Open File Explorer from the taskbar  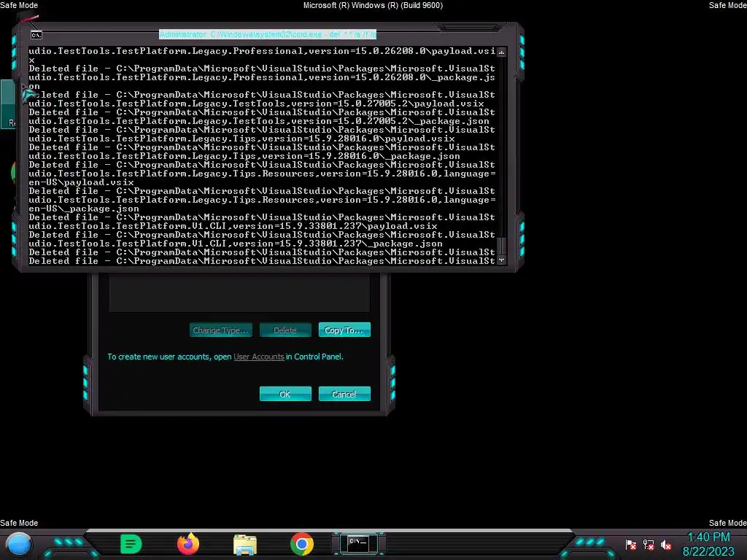(245, 544)
